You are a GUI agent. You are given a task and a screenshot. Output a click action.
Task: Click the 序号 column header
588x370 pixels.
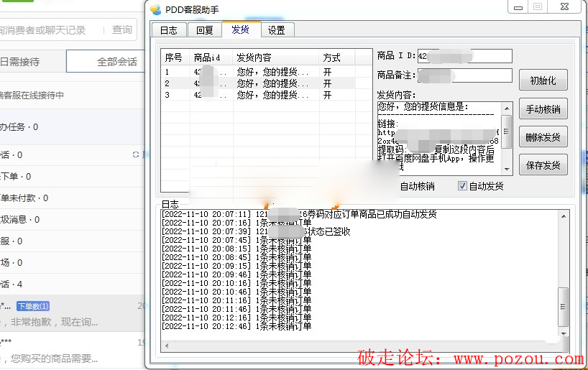tap(175, 57)
